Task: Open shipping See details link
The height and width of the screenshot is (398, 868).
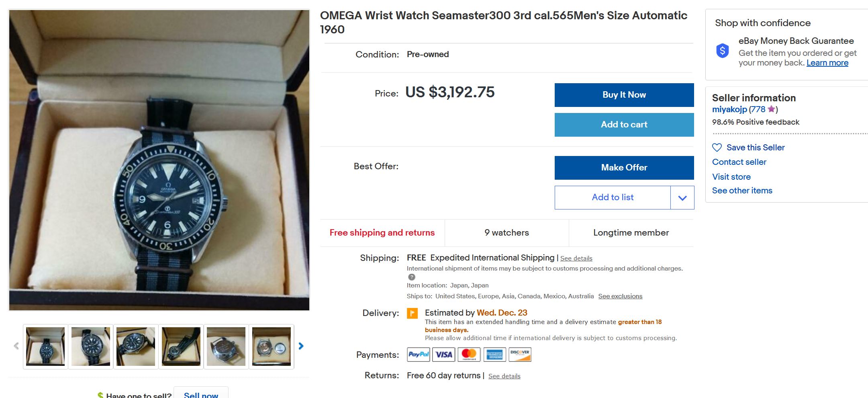Action: 576,258
